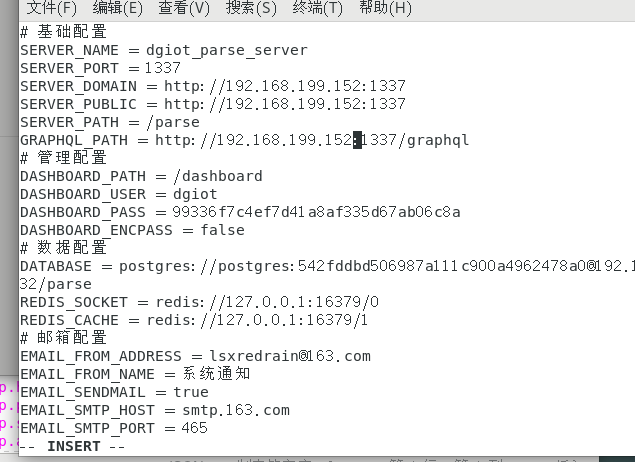Open the 编辑(E) menu
This screenshot has height=462, width=635.
[x=117, y=8]
